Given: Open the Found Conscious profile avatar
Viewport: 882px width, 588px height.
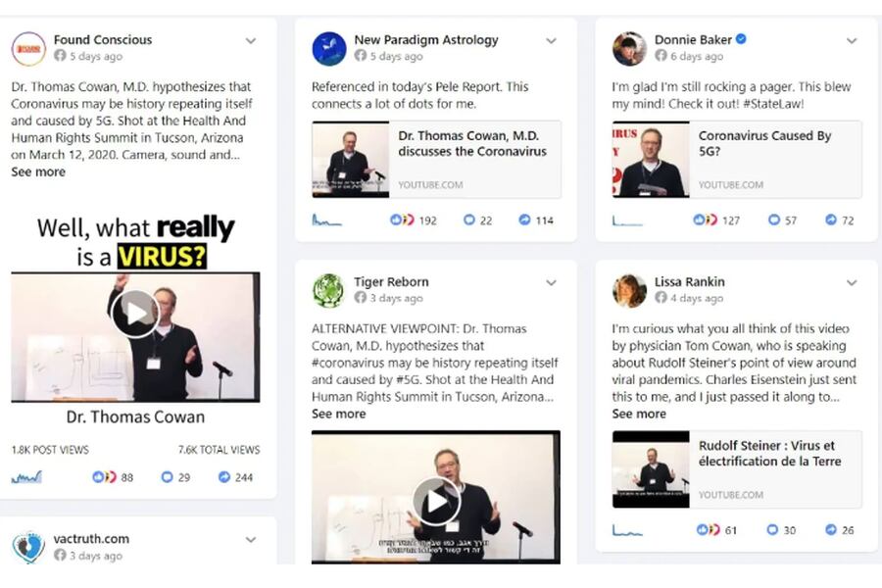Looking at the screenshot, I should click(x=28, y=49).
